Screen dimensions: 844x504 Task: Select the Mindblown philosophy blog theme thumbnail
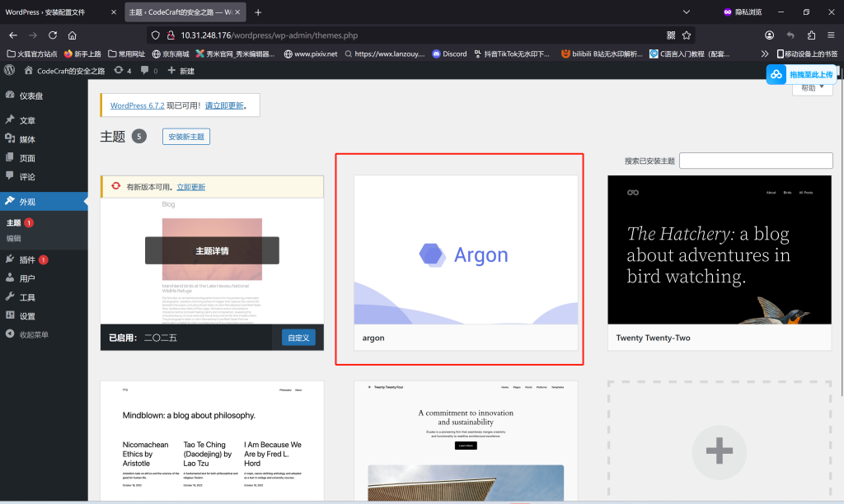(212, 441)
